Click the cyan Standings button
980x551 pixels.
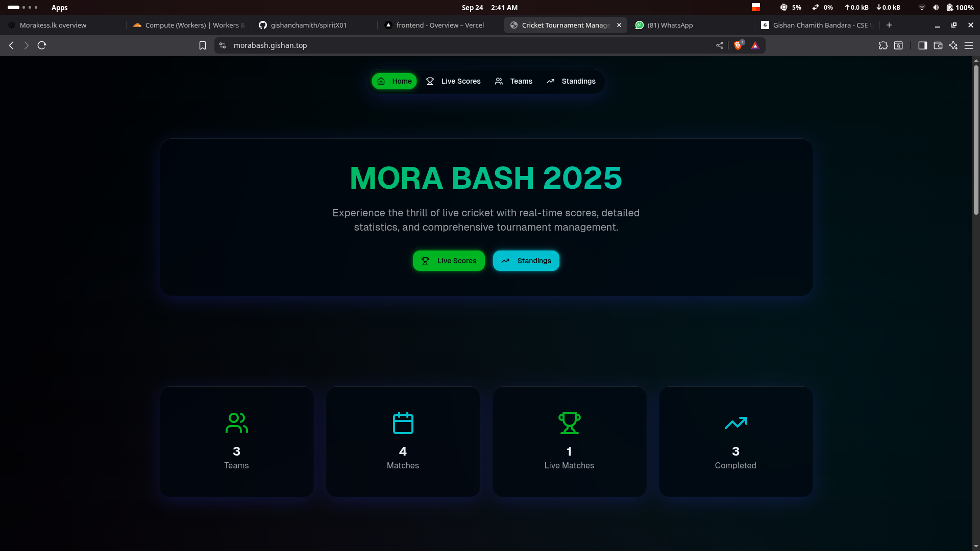pos(526,261)
